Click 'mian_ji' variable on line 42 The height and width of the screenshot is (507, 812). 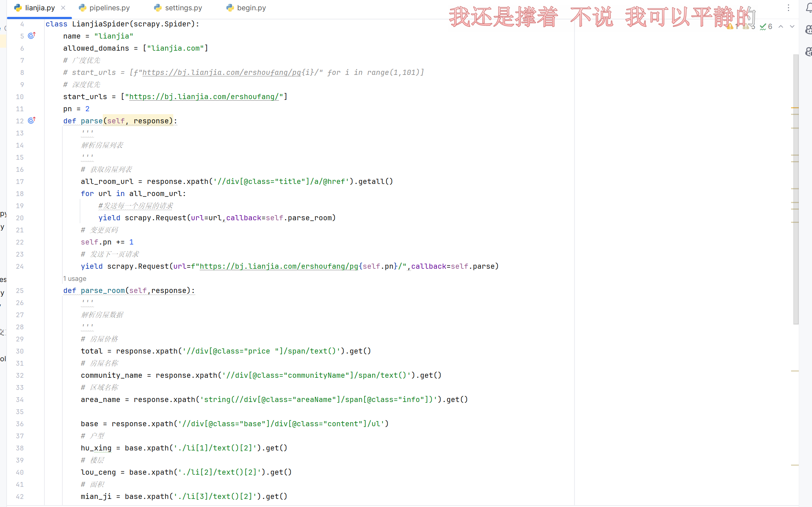point(96,496)
